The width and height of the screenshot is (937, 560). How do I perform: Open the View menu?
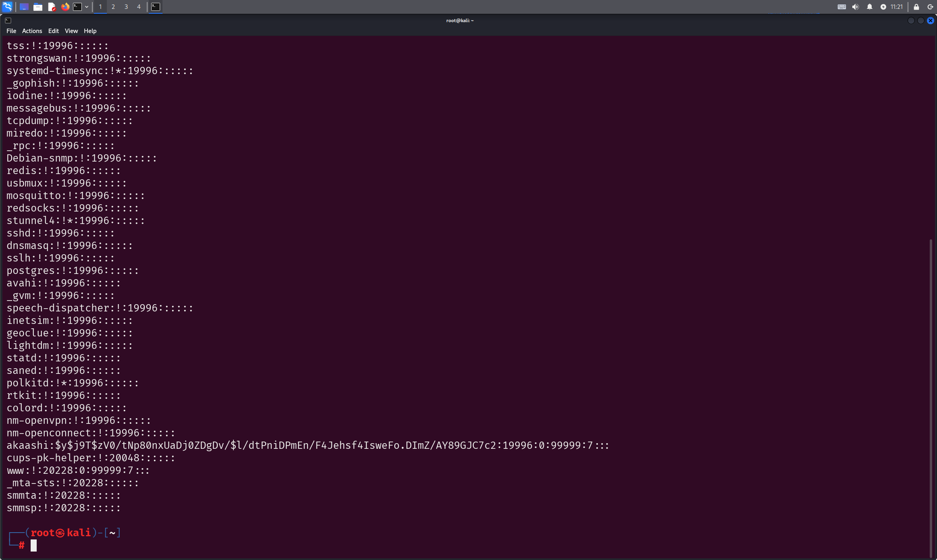(71, 31)
